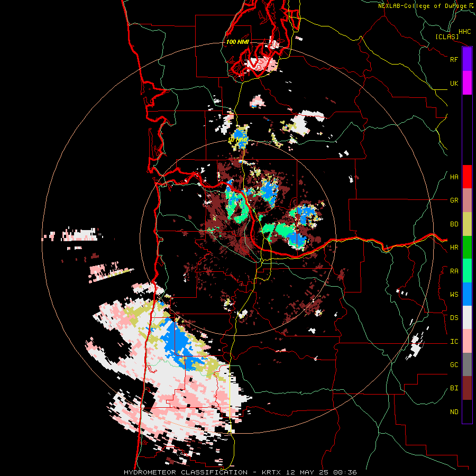This screenshot has width=476, height=476.
Task: Select the gray GC legend swatch
Action: 467,364
